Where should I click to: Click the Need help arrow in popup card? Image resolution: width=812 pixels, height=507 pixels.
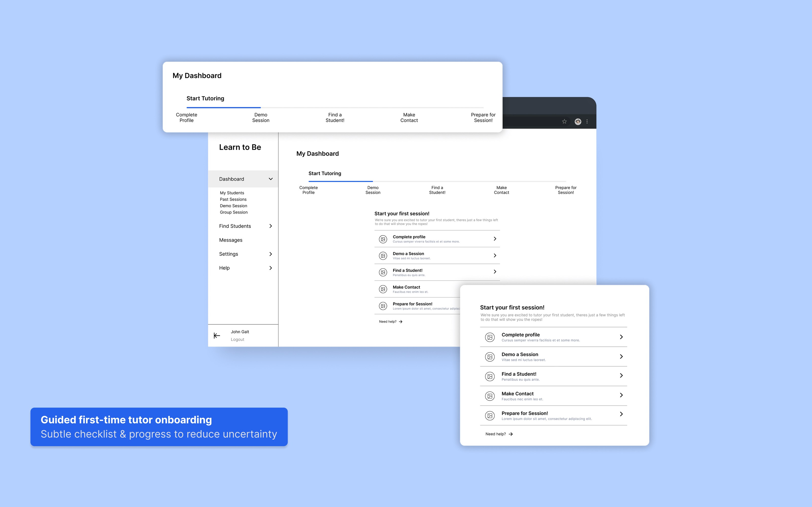511,434
